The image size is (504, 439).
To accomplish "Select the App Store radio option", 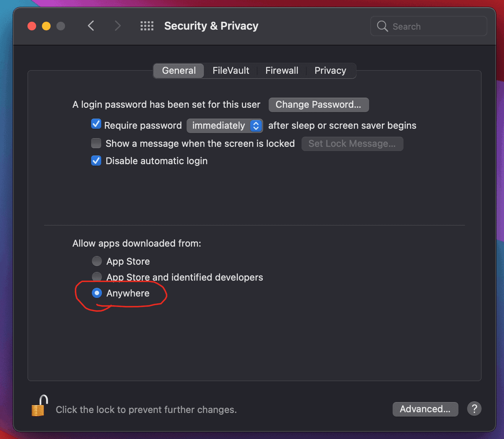I will 97,261.
